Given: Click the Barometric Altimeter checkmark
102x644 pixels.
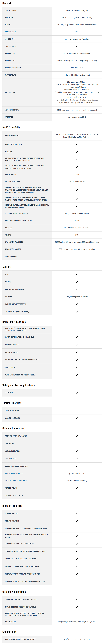Looking at the screenshot, I should 77,289.
